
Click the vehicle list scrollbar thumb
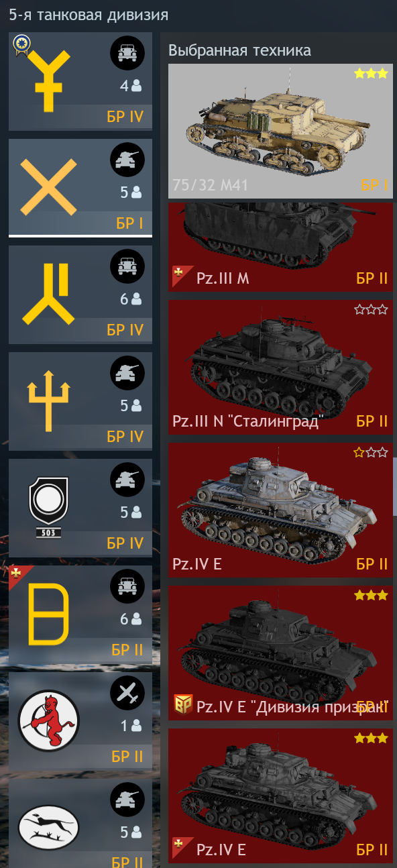[395, 486]
